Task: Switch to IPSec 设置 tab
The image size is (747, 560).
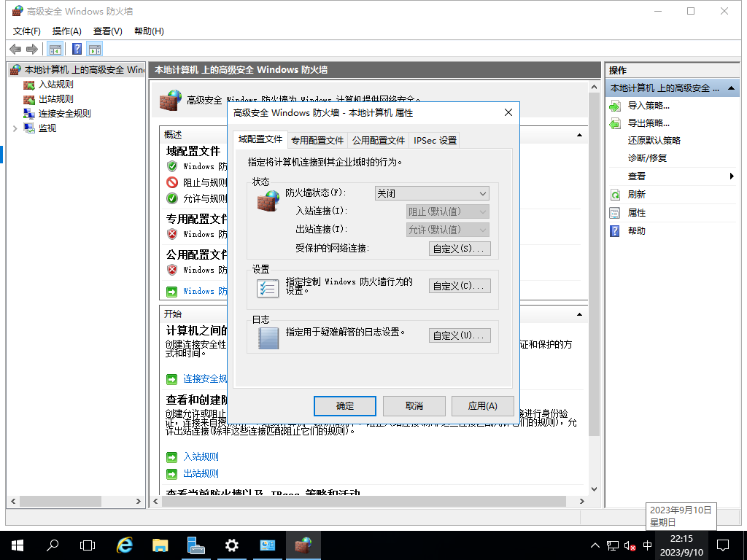Action: (435, 141)
